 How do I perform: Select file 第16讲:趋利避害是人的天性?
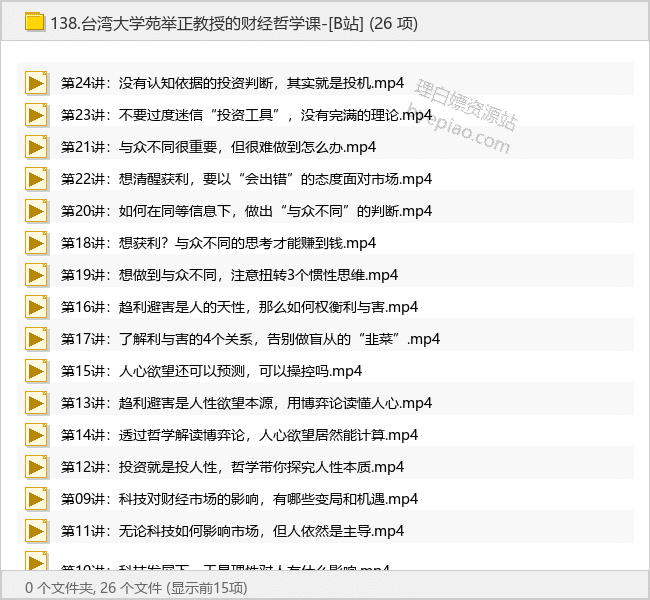[x=239, y=307]
